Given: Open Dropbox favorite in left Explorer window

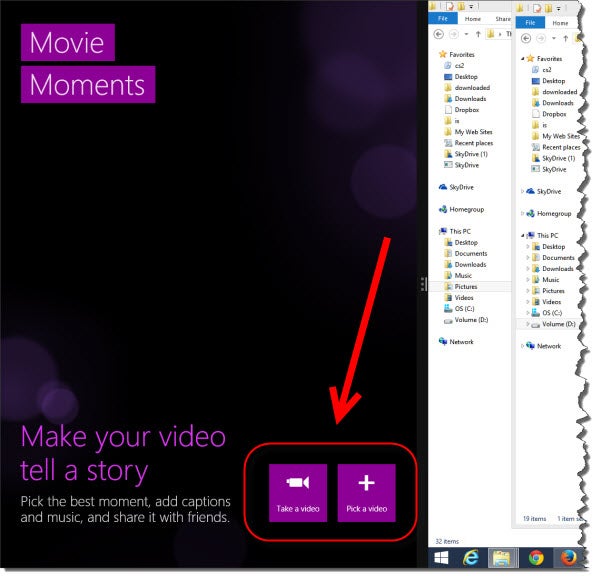Looking at the screenshot, I should (x=468, y=110).
